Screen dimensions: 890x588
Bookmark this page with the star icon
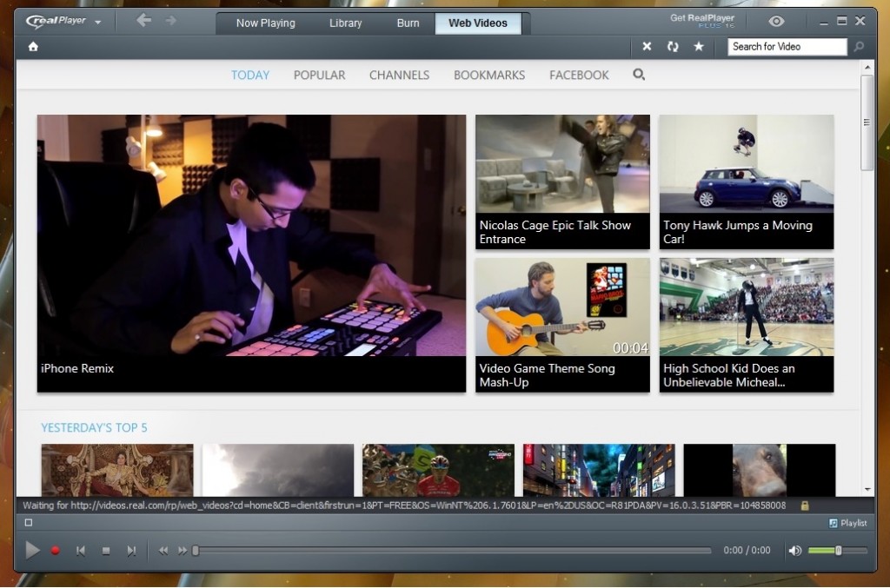tap(699, 47)
